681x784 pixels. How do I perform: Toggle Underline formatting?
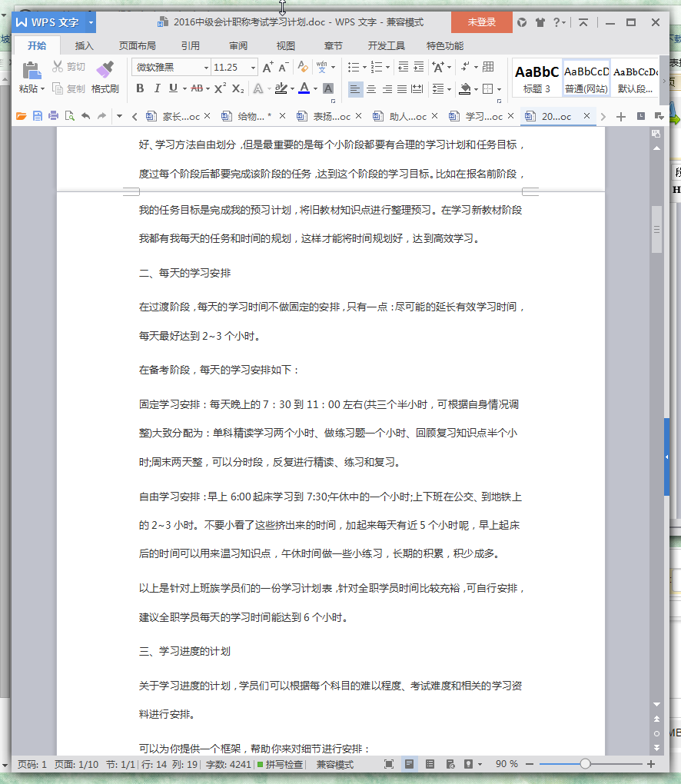pyautogui.click(x=173, y=88)
